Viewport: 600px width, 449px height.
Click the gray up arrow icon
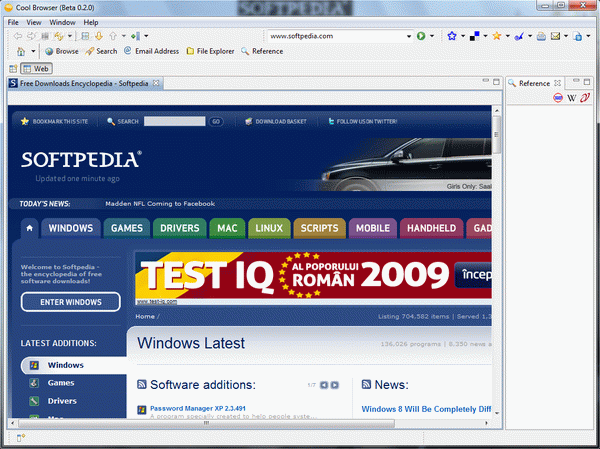113,36
